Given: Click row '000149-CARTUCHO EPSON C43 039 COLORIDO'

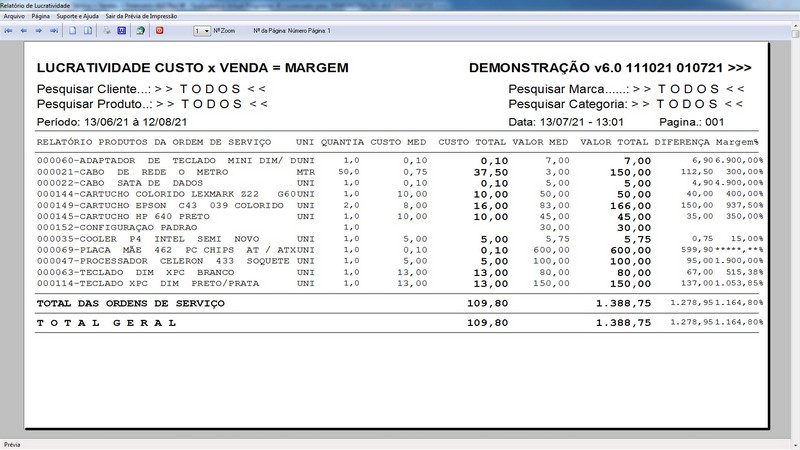Looking at the screenshot, I should point(400,206).
